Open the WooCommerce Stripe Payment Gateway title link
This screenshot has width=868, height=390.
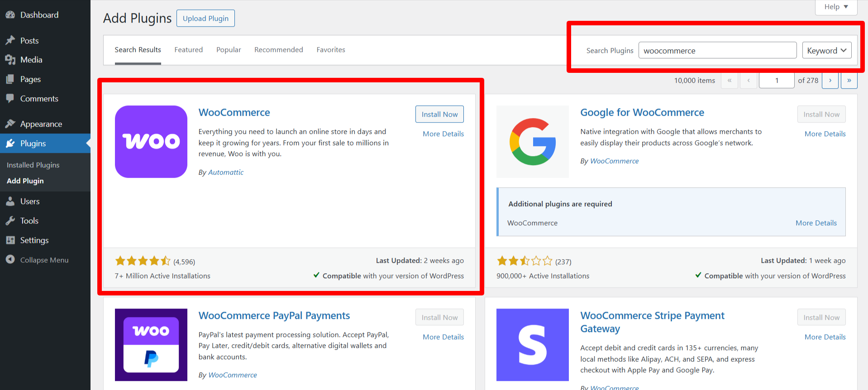pyautogui.click(x=653, y=322)
